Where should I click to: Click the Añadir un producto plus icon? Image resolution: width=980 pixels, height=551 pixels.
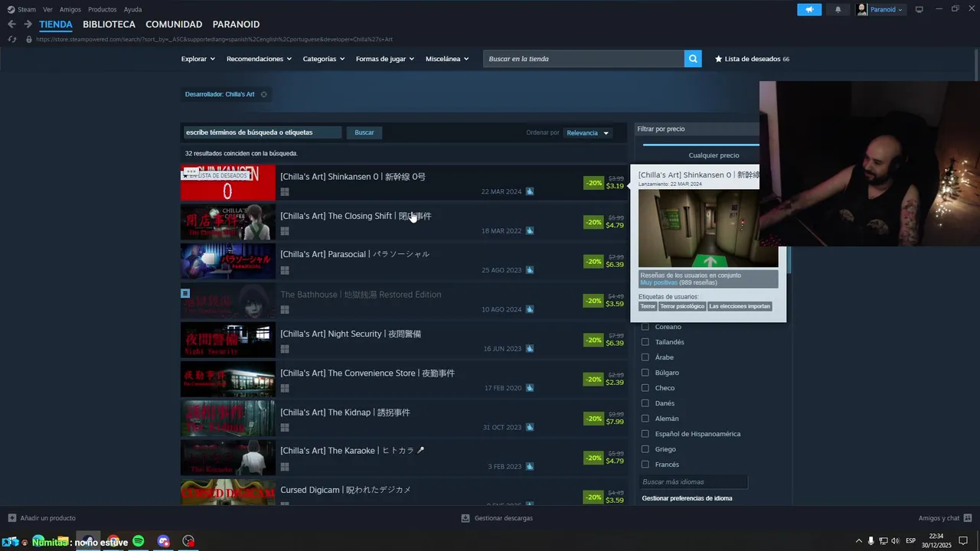(x=11, y=518)
